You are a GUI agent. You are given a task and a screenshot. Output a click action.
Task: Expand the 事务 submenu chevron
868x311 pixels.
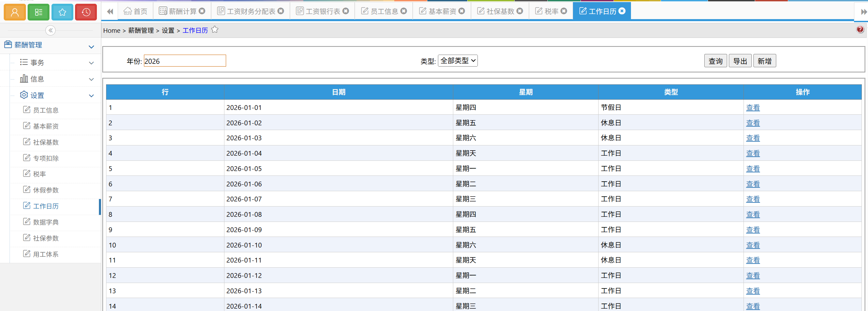click(x=91, y=63)
